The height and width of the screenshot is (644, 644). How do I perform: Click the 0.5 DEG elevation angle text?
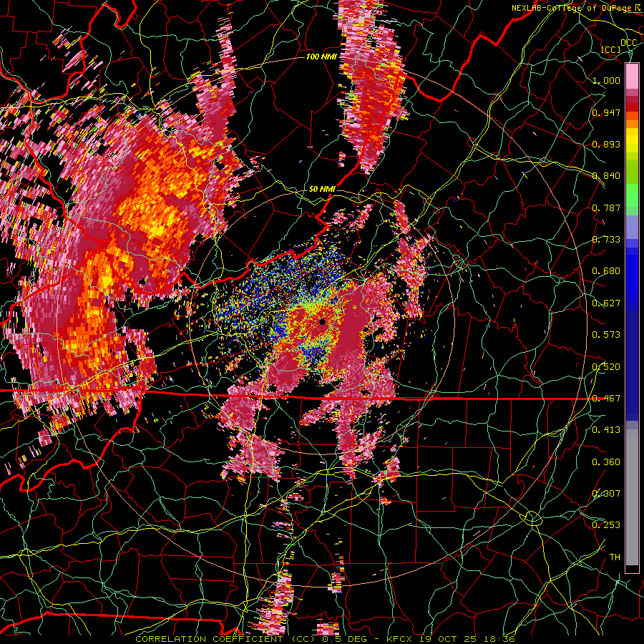point(344,639)
